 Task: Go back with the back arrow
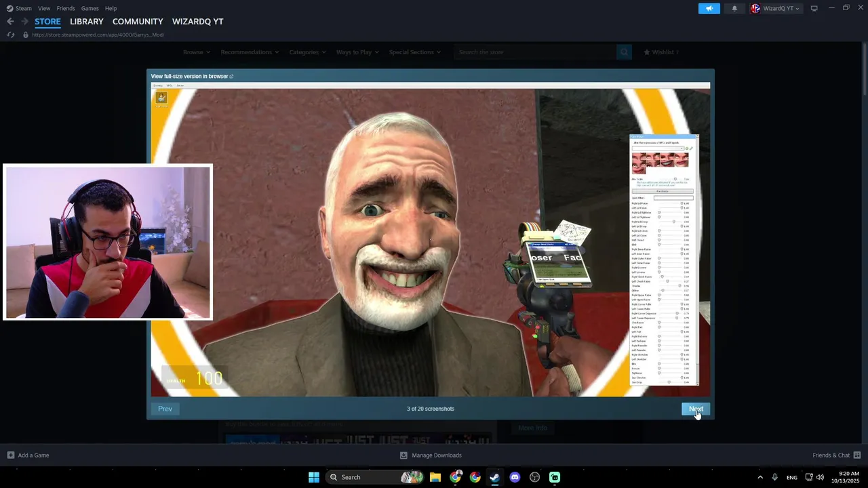point(10,22)
